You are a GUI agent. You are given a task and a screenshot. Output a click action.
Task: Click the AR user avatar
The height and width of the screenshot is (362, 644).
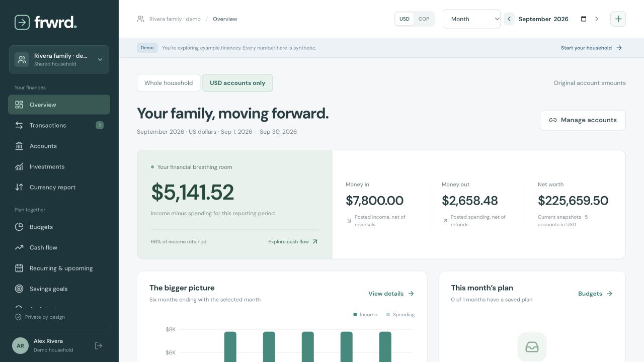tap(20, 345)
